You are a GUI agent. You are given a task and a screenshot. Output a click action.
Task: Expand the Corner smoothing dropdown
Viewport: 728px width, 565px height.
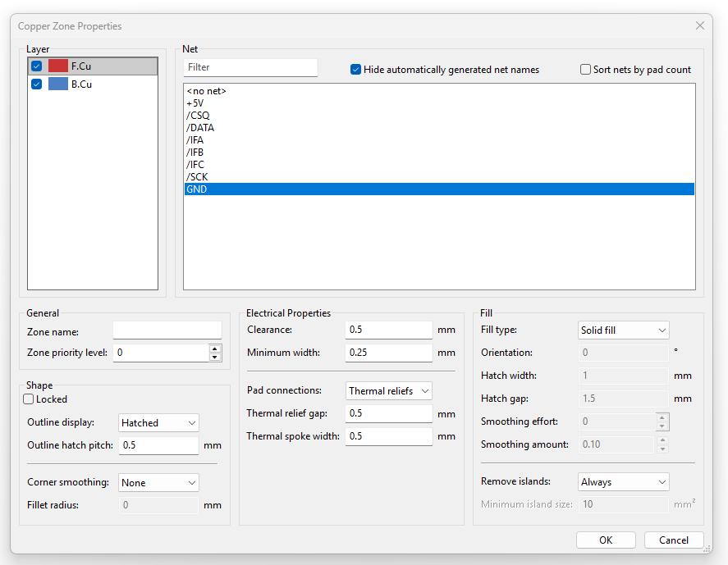click(158, 483)
